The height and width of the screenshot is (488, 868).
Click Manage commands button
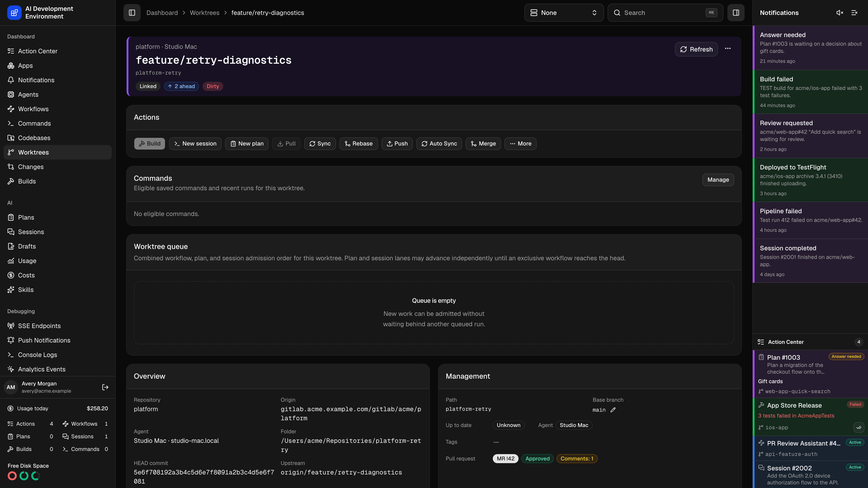pyautogui.click(x=718, y=180)
